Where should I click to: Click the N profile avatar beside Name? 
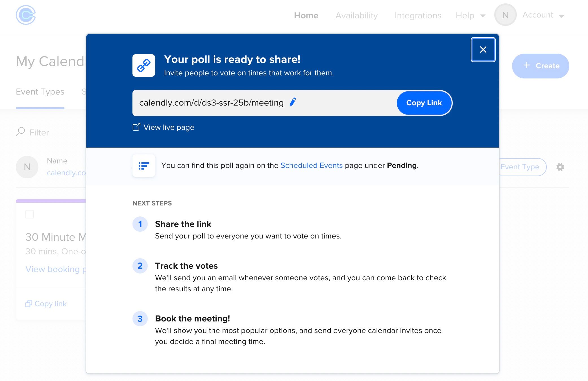[27, 167]
